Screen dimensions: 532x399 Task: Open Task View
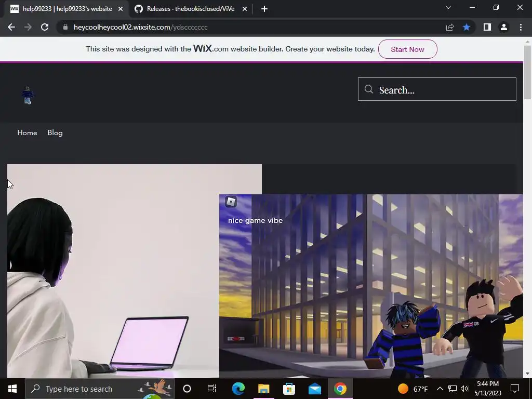[x=212, y=389]
